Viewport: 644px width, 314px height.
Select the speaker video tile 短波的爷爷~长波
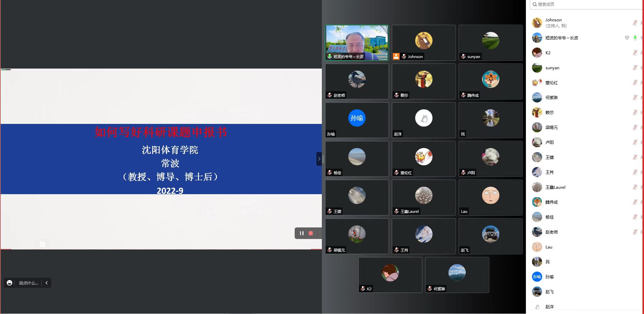point(357,43)
